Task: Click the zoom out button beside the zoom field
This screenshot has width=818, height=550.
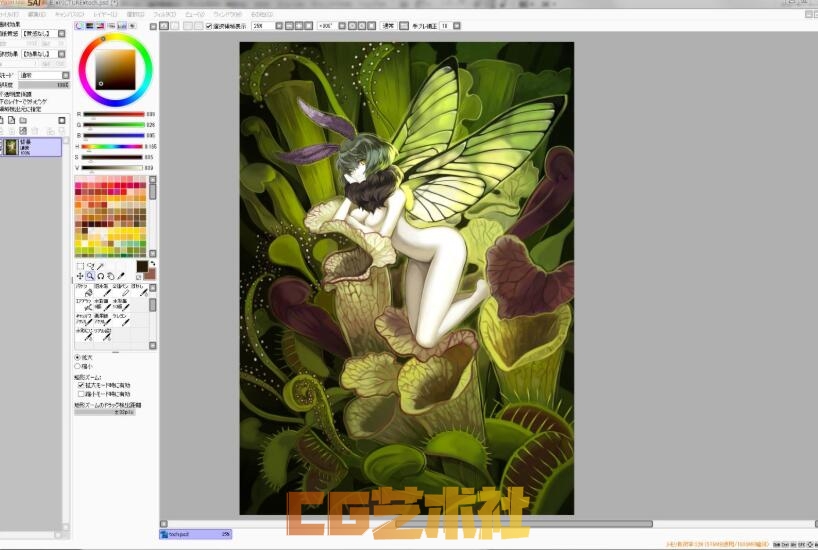Action: click(x=290, y=26)
